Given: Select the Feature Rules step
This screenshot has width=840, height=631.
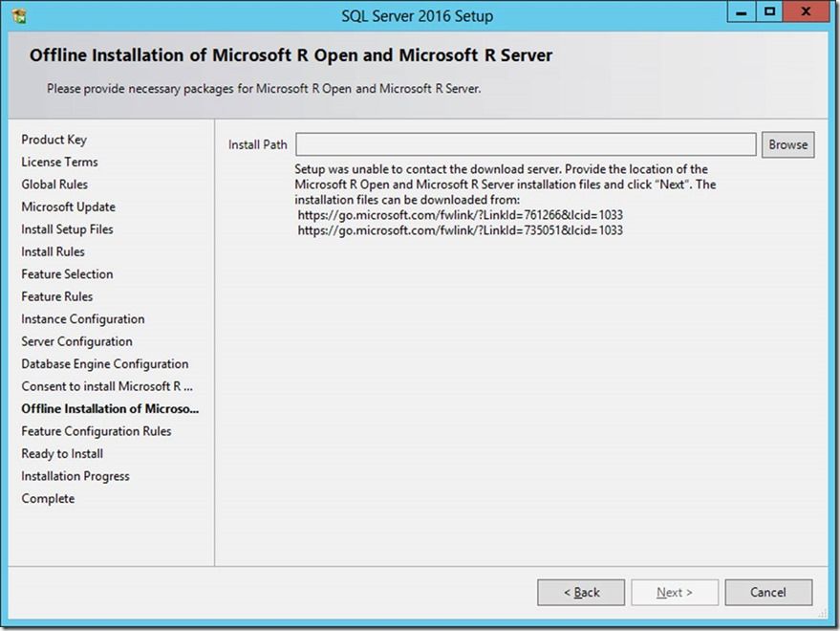Looking at the screenshot, I should [57, 296].
